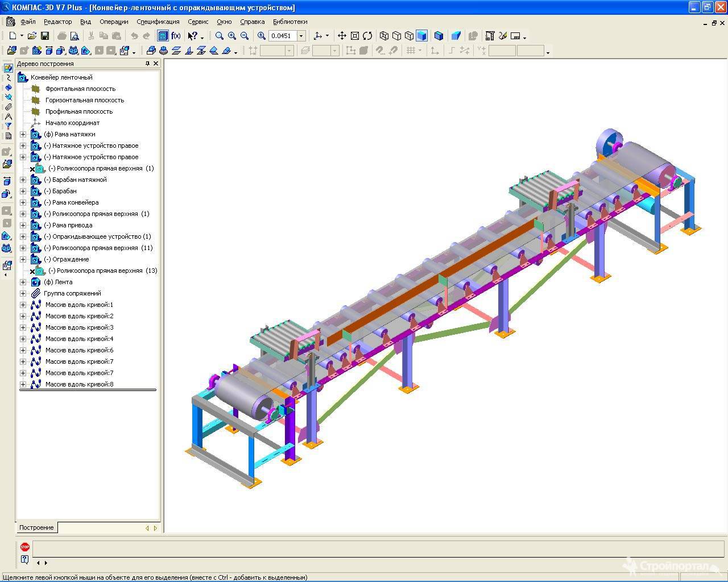The image size is (728, 582).
Task: Expand the Рама натяжки tree node
Action: pyautogui.click(x=23, y=134)
